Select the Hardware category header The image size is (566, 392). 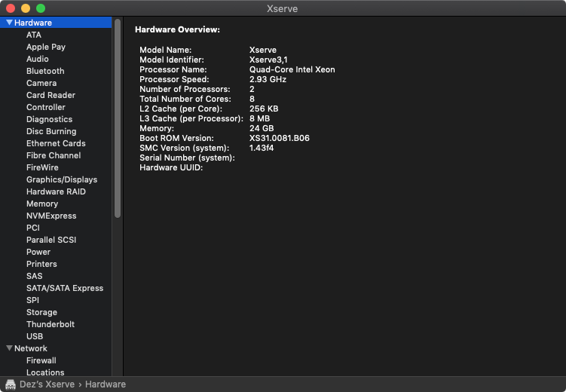(33, 23)
